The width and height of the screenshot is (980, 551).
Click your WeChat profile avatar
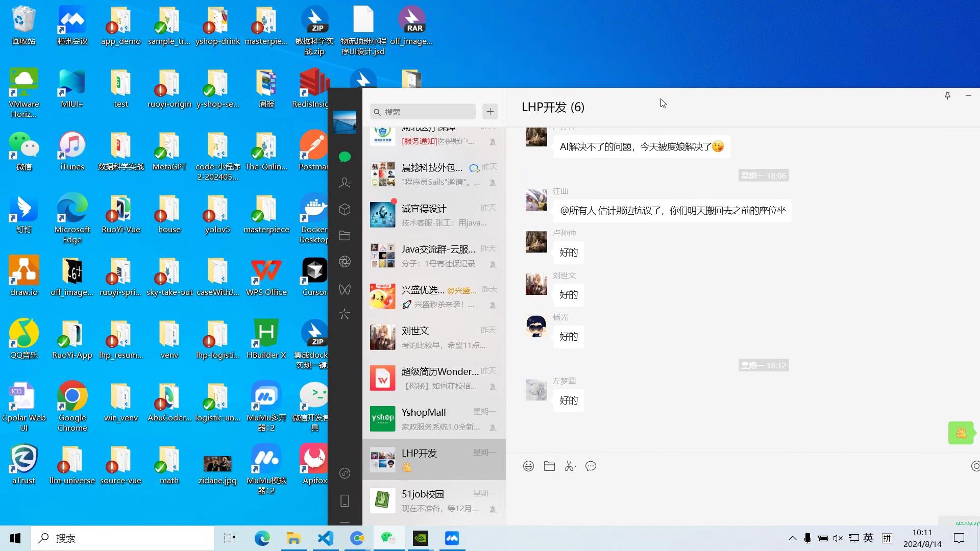345,122
